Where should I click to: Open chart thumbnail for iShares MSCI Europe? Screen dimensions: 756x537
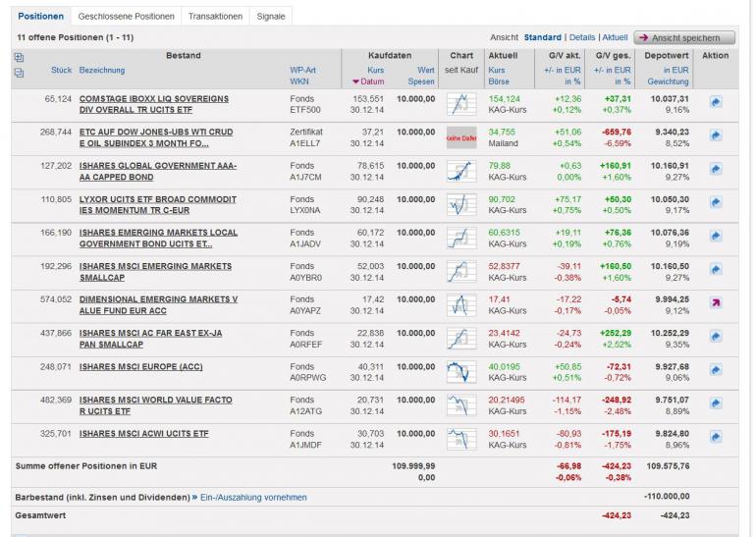[460, 372]
